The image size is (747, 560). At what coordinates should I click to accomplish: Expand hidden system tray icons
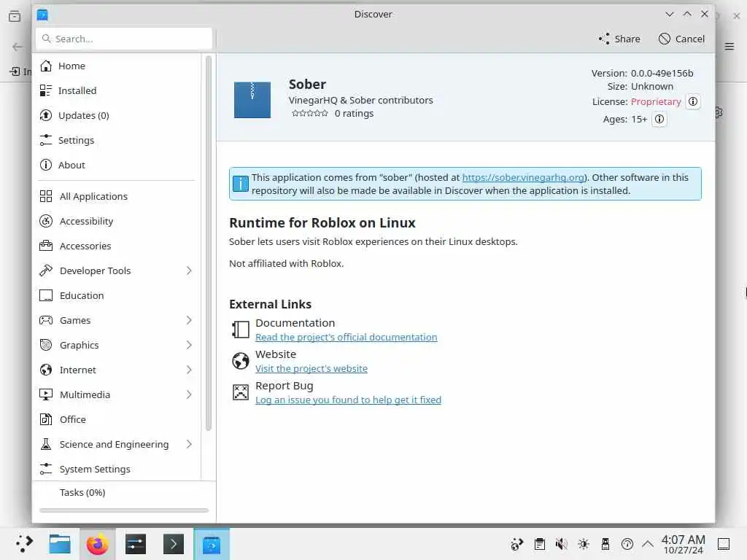tap(648, 544)
